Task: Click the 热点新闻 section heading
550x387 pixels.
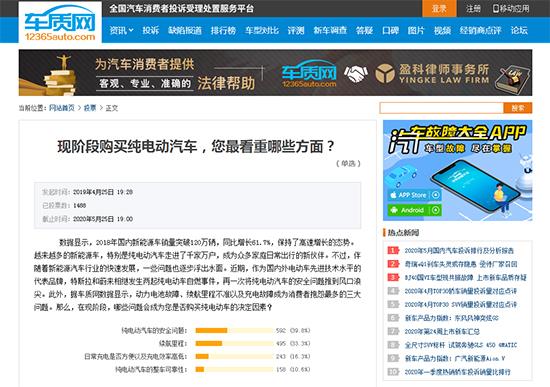Action: coord(403,233)
